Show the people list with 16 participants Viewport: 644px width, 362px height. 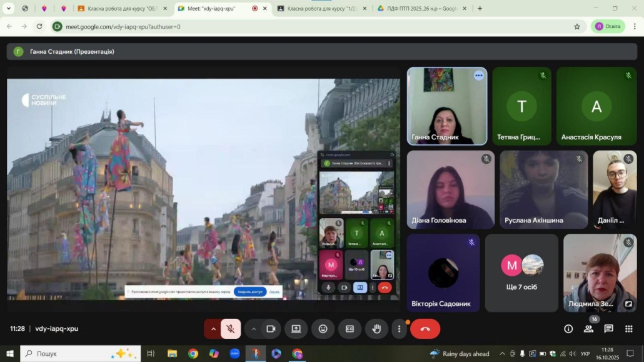(588, 329)
